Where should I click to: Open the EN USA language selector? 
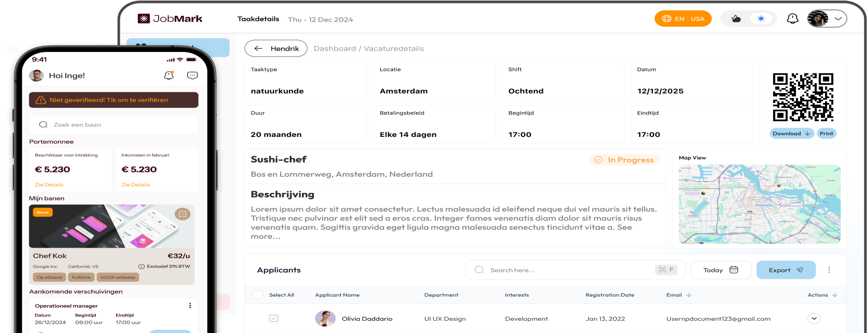683,19
